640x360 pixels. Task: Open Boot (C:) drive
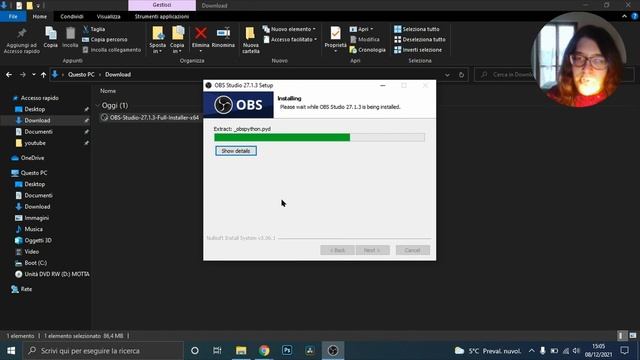36,263
